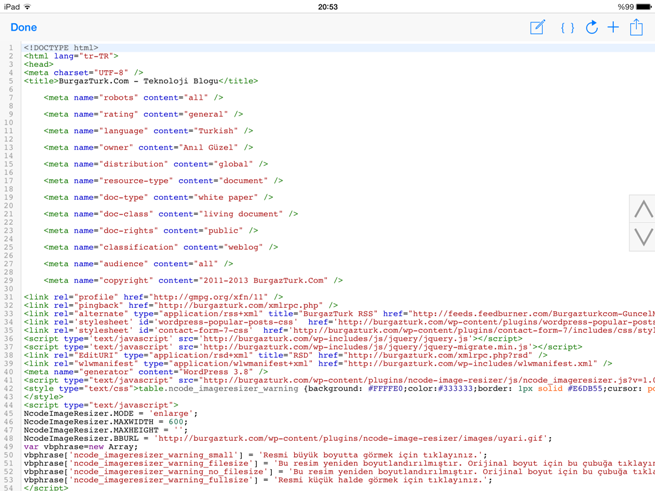Tap the plus add icon
The height and width of the screenshot is (491, 655).
coord(613,28)
